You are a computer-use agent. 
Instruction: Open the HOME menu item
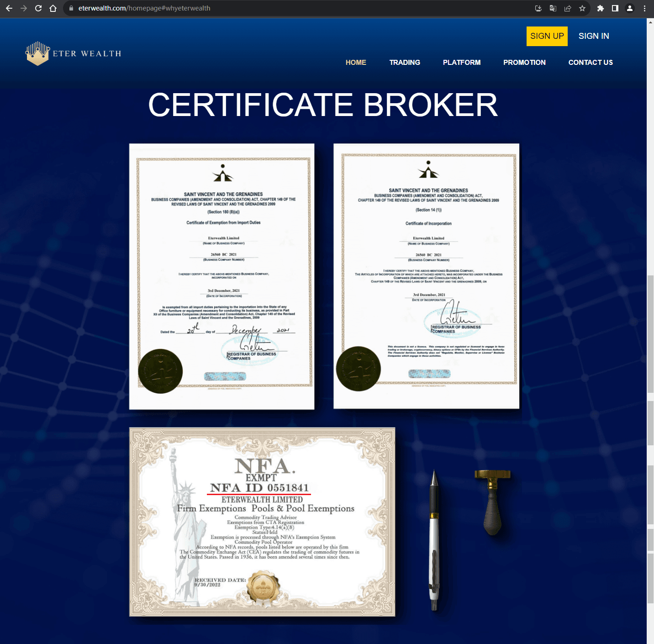coord(356,63)
